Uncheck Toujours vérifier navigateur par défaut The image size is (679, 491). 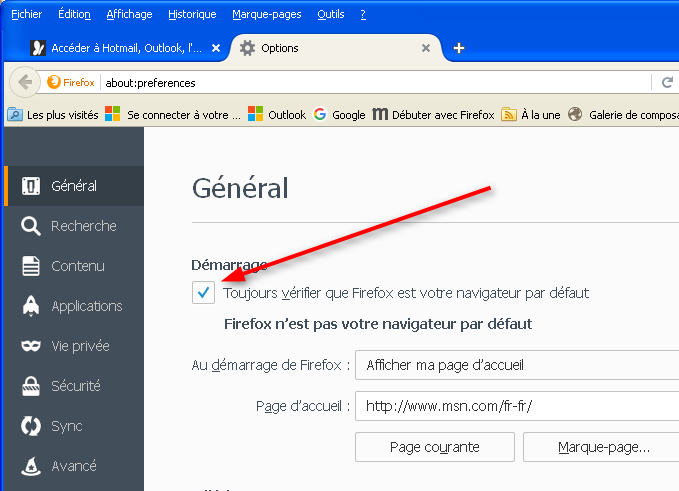pos(204,293)
